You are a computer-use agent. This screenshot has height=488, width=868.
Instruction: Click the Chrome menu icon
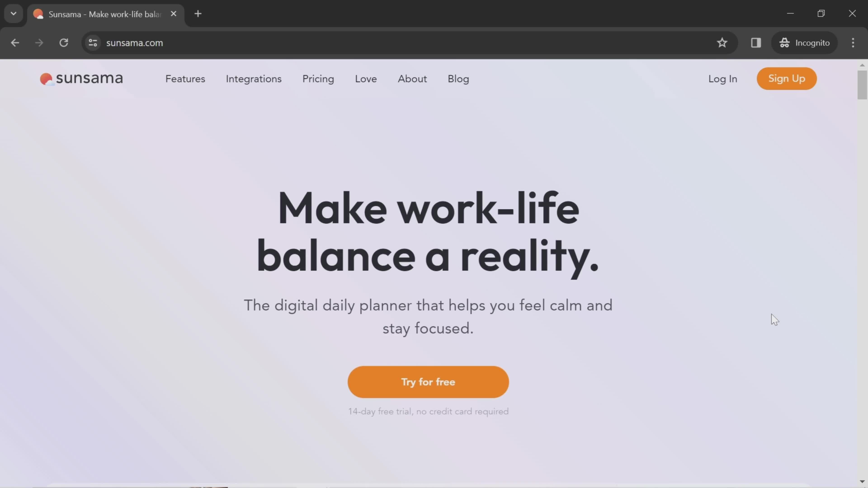click(x=853, y=42)
